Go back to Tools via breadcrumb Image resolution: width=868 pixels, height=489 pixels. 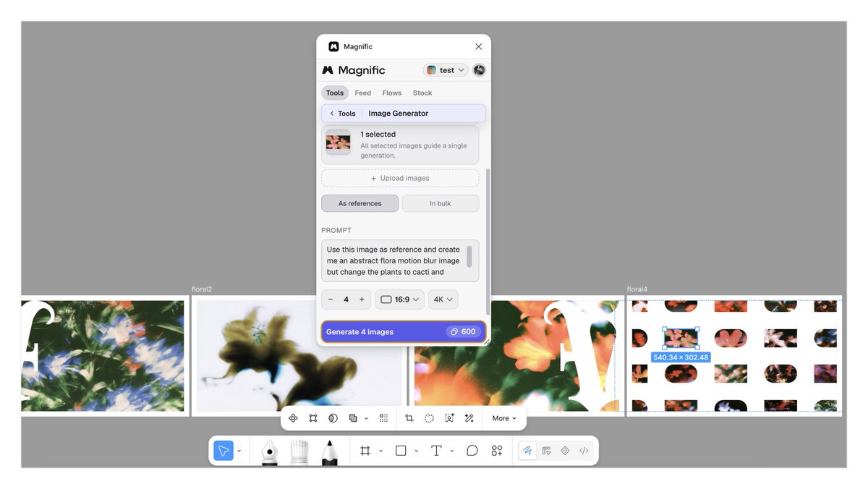[343, 114]
